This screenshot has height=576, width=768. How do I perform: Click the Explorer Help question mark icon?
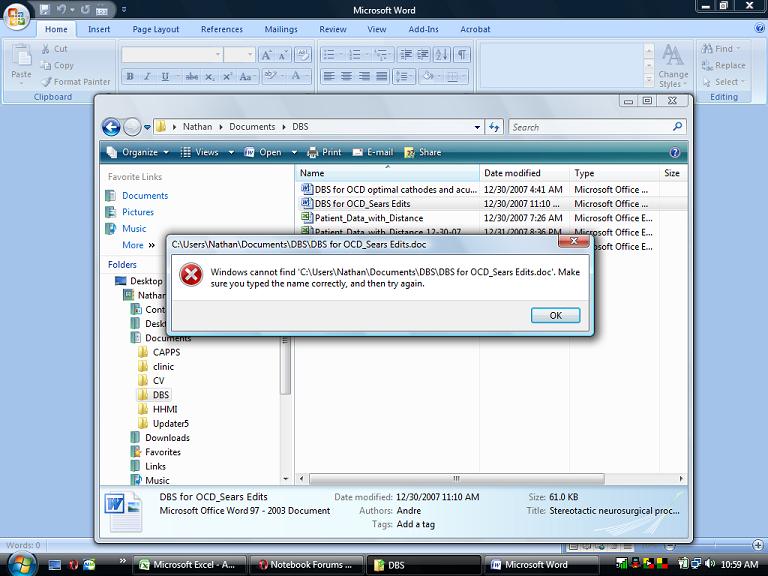pyautogui.click(x=674, y=152)
